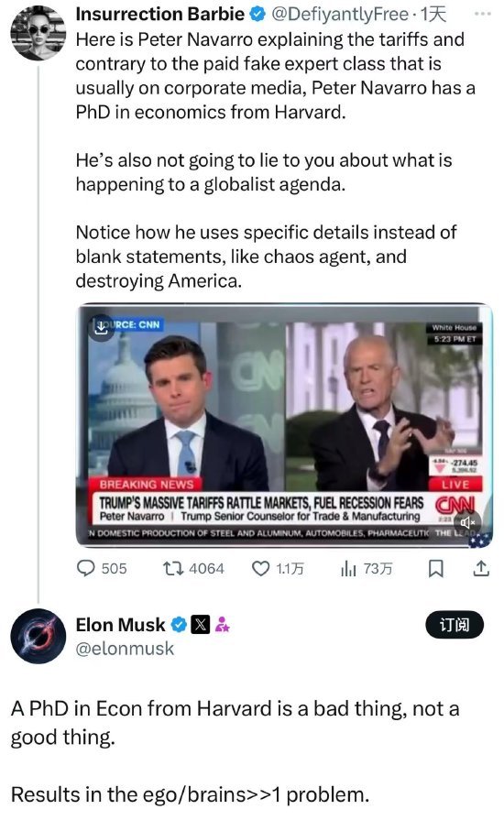Play the CNN Peter Navarro video
Screen dimensions: 504x820
tap(284, 424)
